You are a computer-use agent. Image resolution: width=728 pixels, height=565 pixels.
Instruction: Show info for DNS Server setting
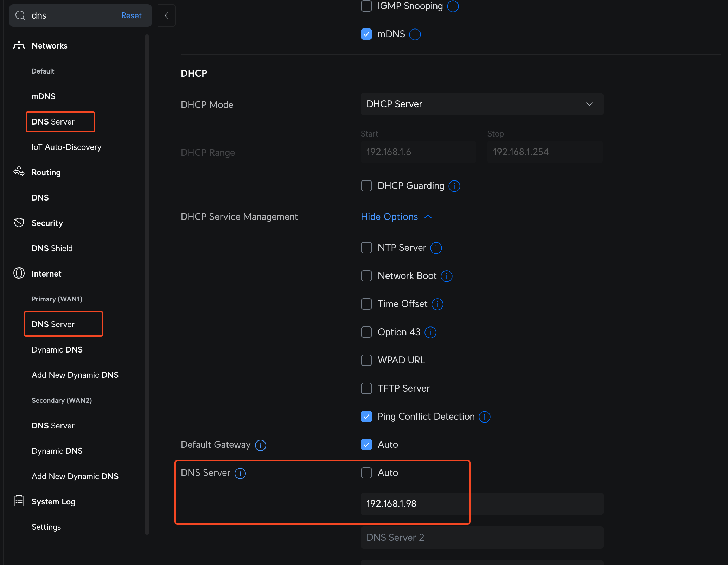coord(240,473)
